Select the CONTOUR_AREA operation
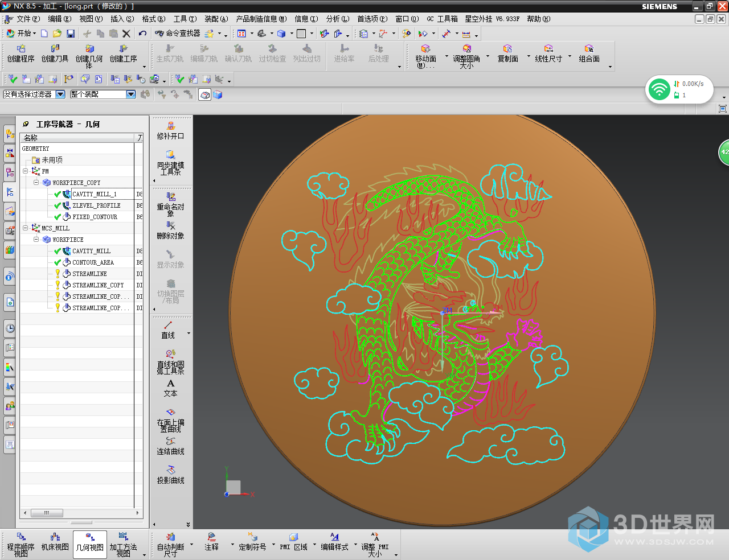The width and height of the screenshot is (729, 560). tap(93, 262)
